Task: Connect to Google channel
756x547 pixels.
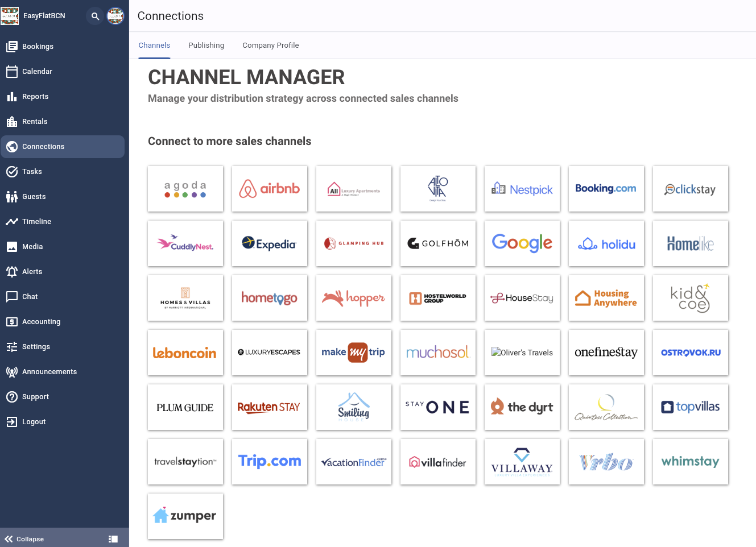Action: point(522,243)
